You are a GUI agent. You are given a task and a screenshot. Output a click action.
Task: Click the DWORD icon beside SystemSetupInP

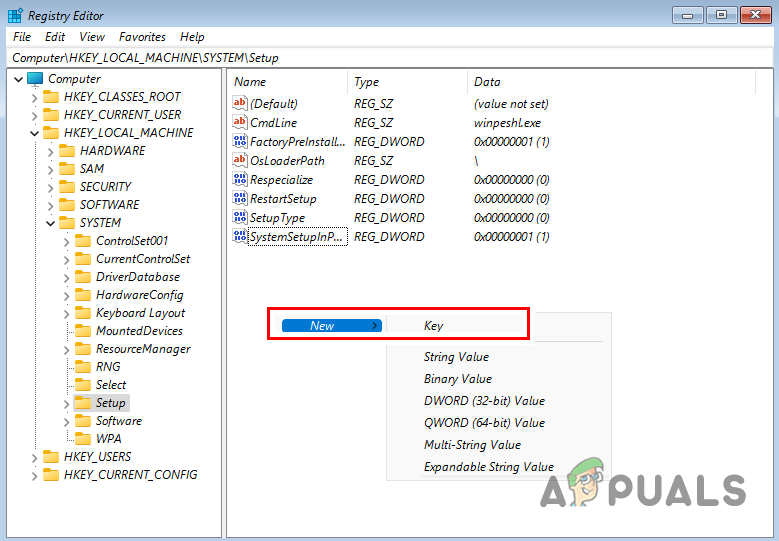pos(239,236)
